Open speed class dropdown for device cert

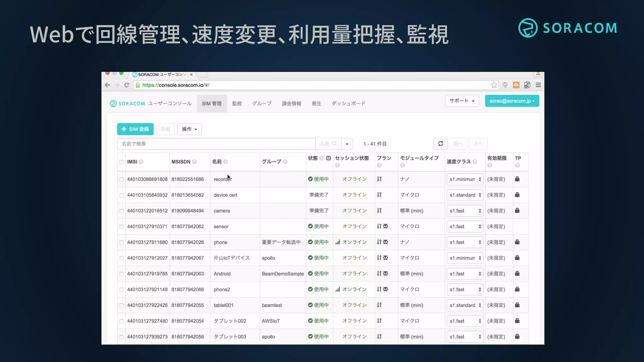(x=465, y=195)
